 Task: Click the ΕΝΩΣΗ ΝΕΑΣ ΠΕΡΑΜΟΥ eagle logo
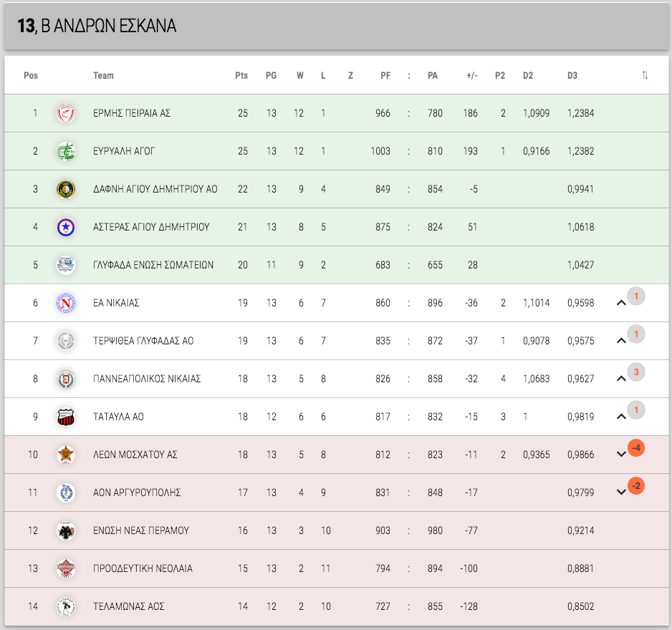(x=66, y=530)
